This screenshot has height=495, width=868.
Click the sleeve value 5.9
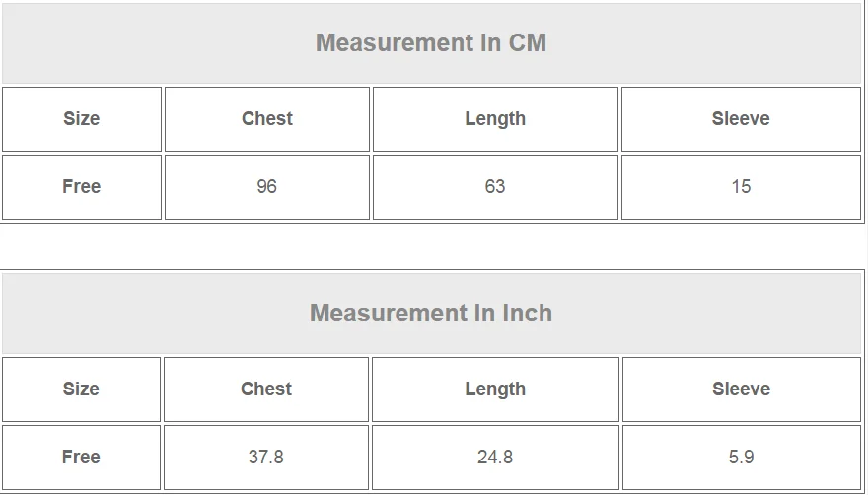point(741,458)
